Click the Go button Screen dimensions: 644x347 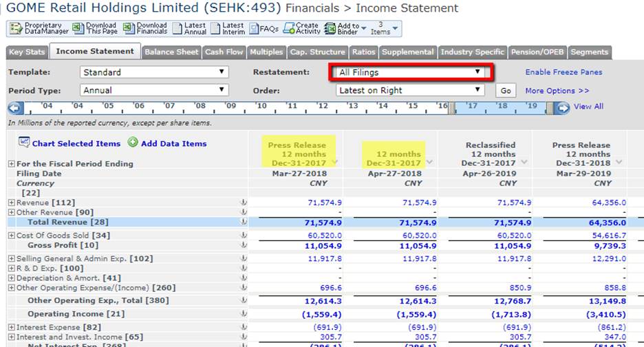[506, 90]
